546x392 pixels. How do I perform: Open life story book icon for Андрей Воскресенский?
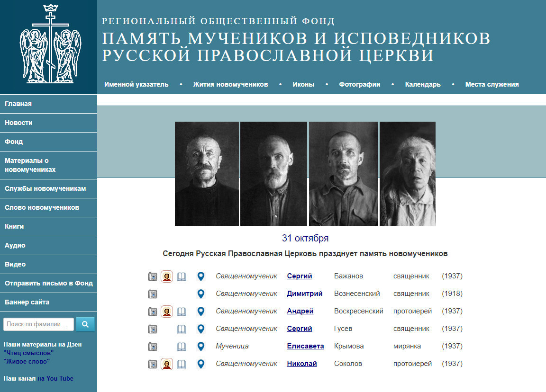click(x=182, y=312)
